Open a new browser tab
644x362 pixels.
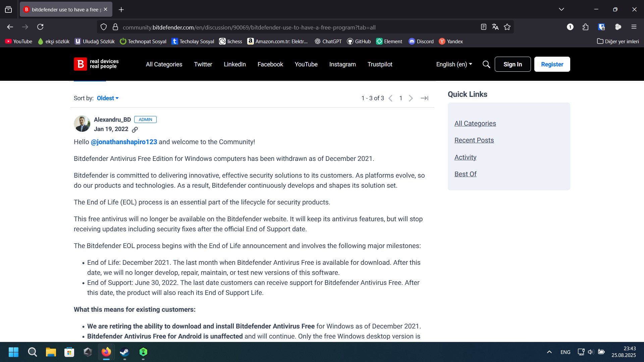pyautogui.click(x=121, y=10)
